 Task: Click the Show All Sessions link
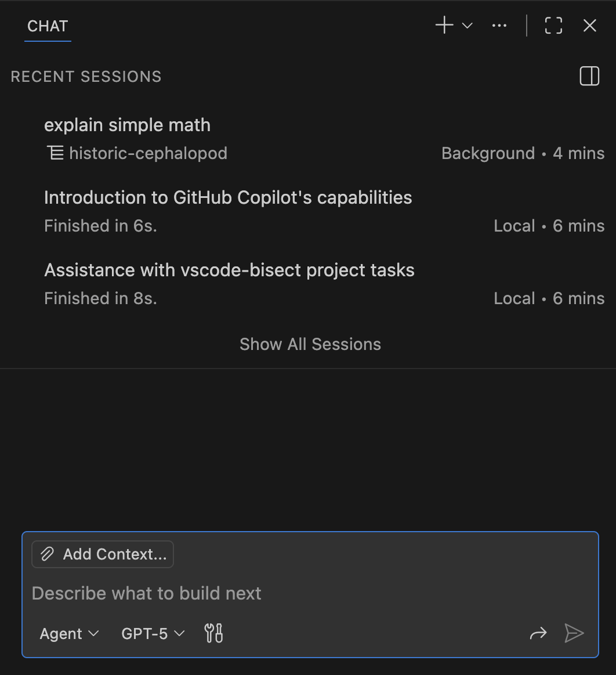coord(310,344)
